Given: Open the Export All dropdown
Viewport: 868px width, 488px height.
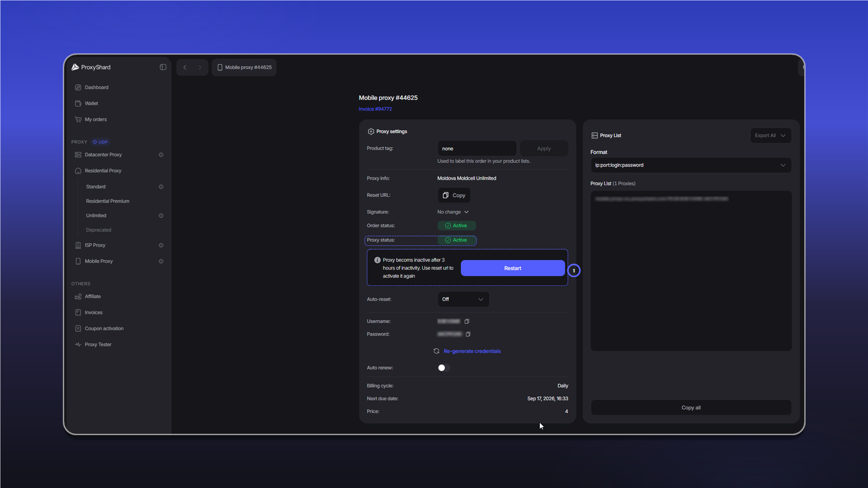Looking at the screenshot, I should (770, 136).
